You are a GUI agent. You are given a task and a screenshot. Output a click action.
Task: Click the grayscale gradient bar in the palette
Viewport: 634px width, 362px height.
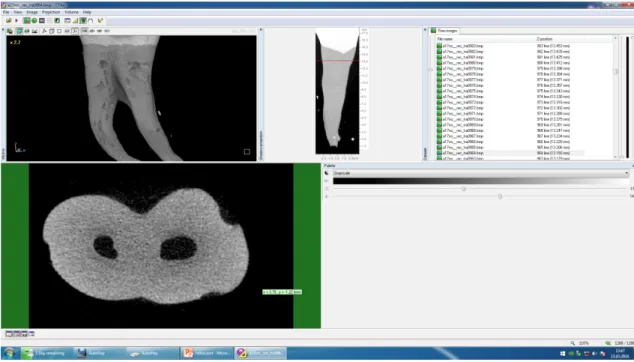pyautogui.click(x=481, y=181)
